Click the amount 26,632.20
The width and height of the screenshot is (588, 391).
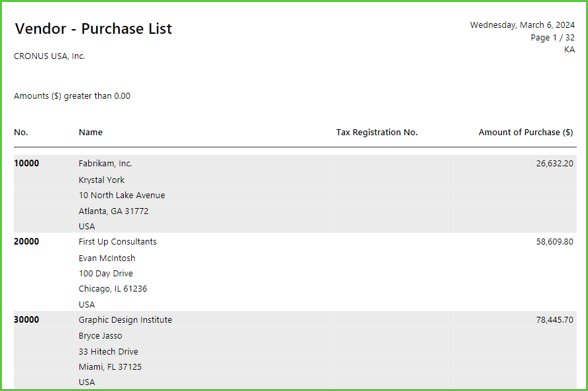(x=555, y=164)
